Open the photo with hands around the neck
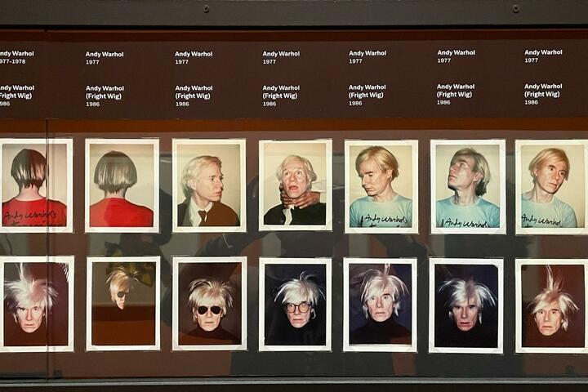This screenshot has width=588, height=392. click(296, 185)
